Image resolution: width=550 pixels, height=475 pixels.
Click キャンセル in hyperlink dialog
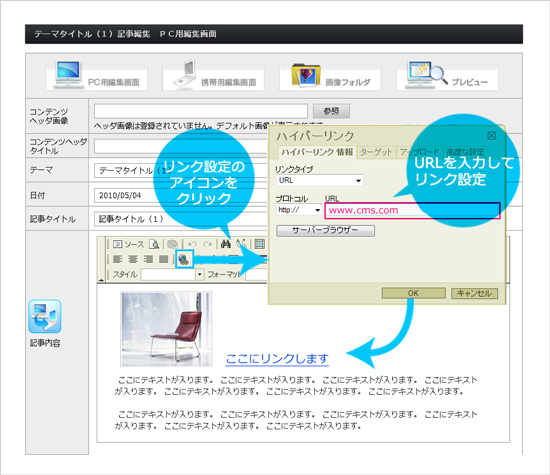tap(474, 293)
